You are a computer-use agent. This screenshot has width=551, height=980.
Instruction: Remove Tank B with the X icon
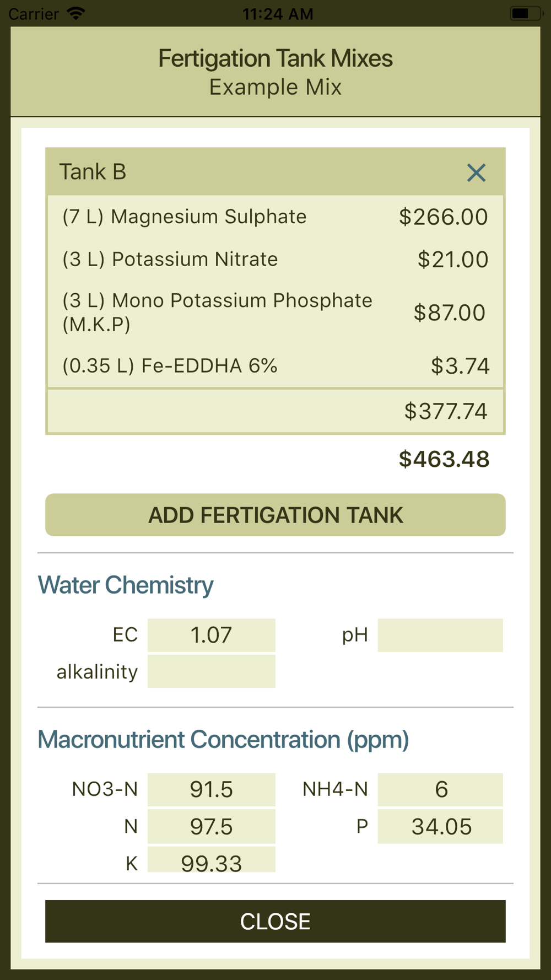point(476,173)
